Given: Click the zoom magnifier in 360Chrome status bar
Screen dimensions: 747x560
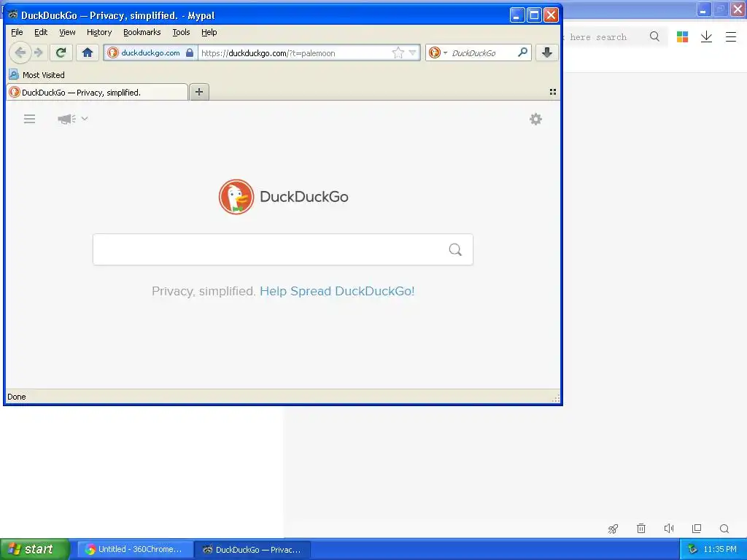Looking at the screenshot, I should [x=724, y=528].
